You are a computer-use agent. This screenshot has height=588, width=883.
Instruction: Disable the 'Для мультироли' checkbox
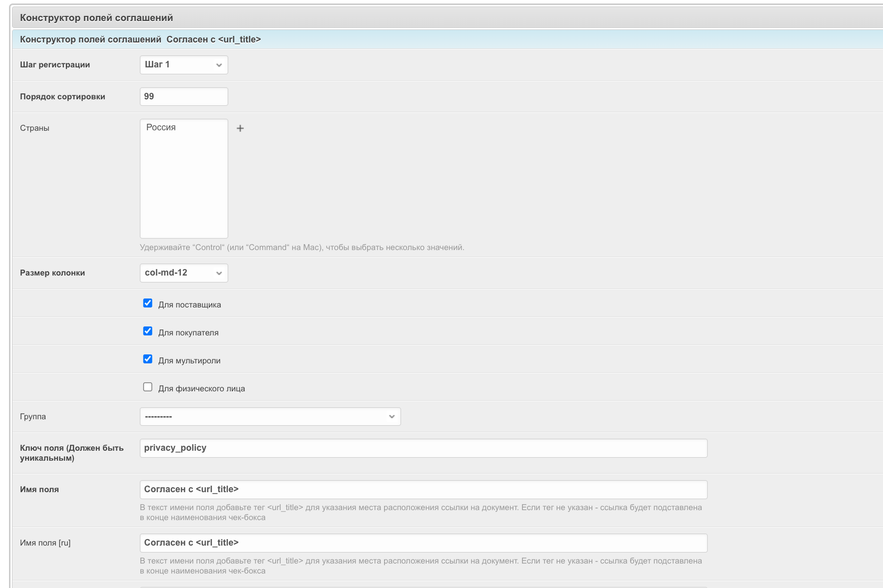pyautogui.click(x=148, y=359)
